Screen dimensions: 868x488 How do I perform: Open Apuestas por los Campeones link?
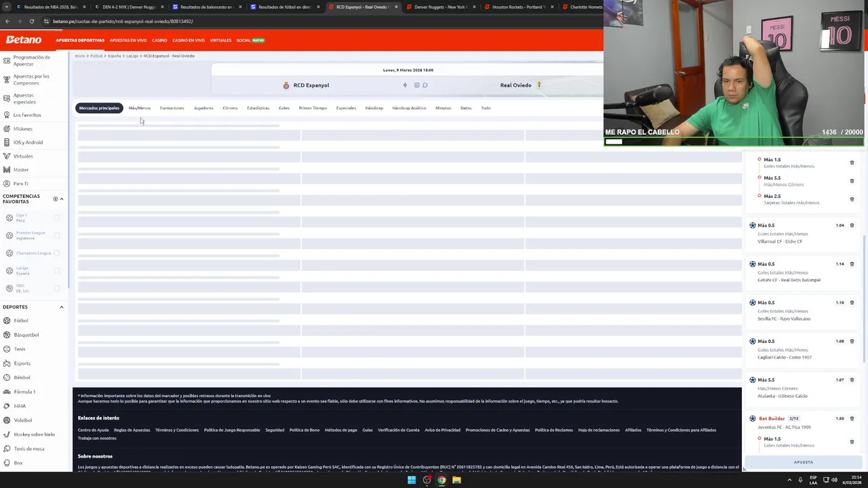pos(31,79)
